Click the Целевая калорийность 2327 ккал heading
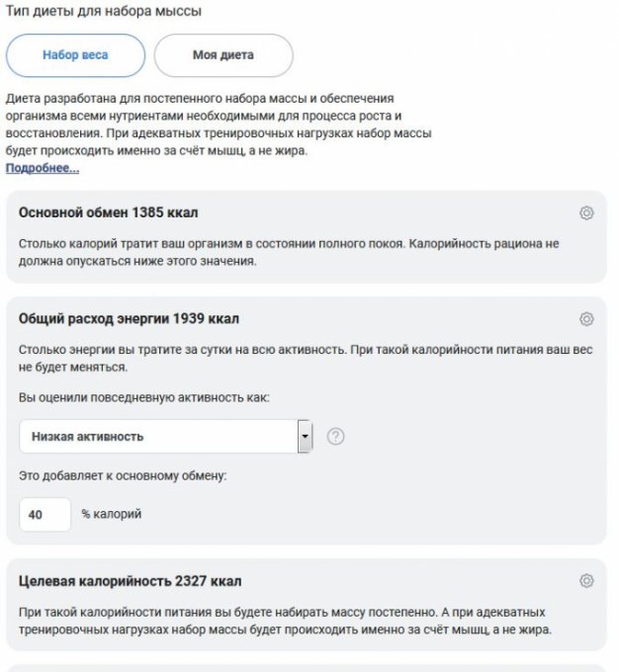Image resolution: width=619 pixels, height=672 pixels. (x=130, y=580)
